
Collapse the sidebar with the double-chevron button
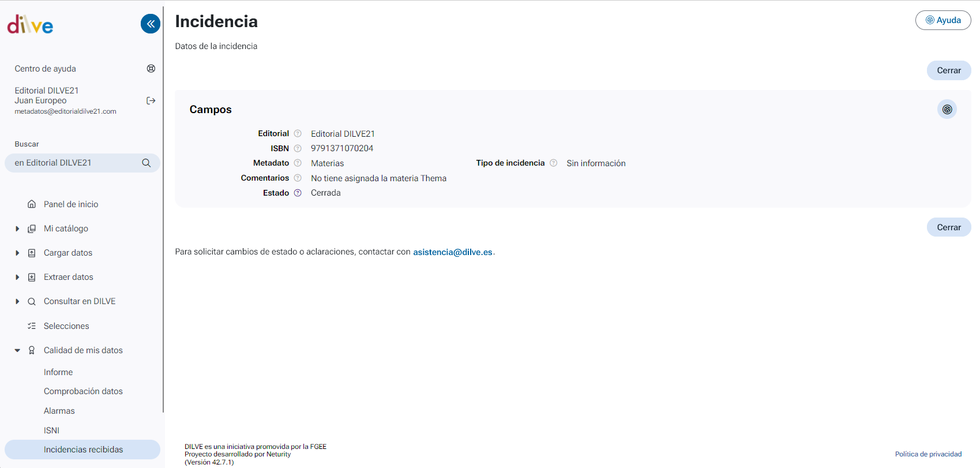[151, 24]
